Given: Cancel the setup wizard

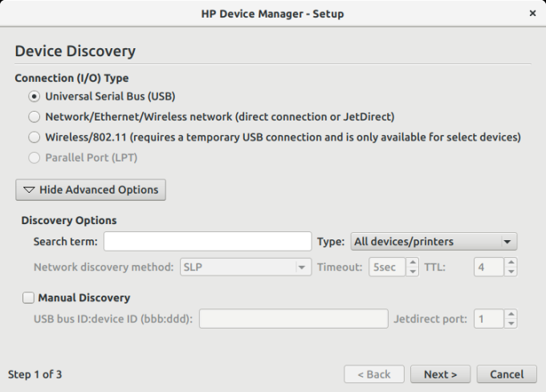Looking at the screenshot, I should click(507, 374).
